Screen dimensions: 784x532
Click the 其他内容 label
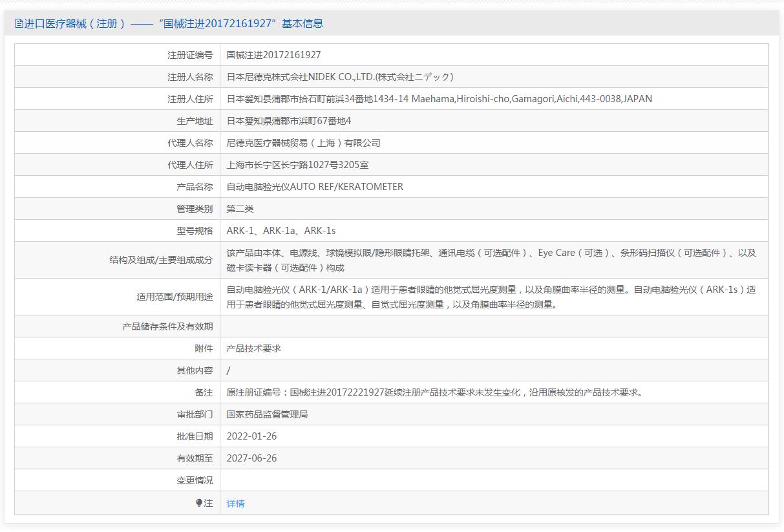click(195, 370)
